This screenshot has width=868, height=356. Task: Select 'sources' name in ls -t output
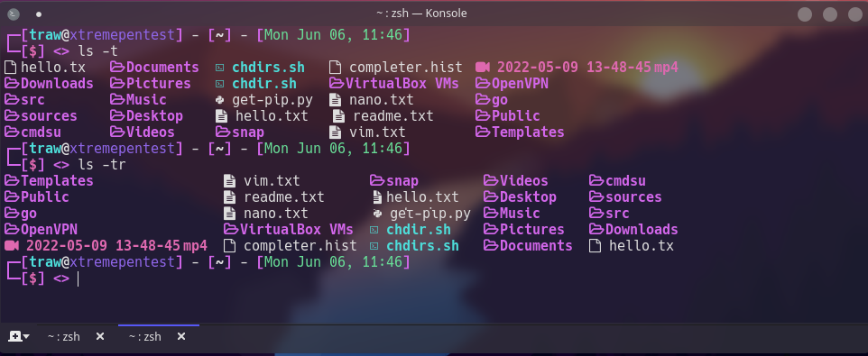click(x=50, y=116)
